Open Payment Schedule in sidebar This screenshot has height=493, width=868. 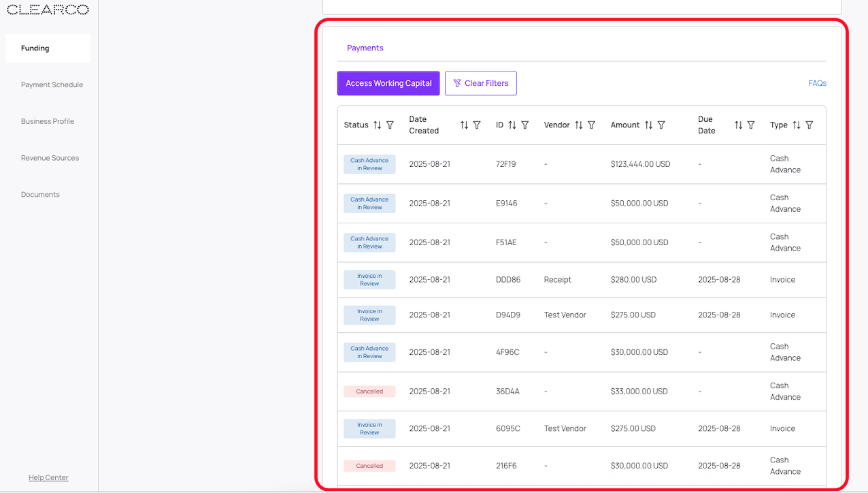[x=52, y=85]
